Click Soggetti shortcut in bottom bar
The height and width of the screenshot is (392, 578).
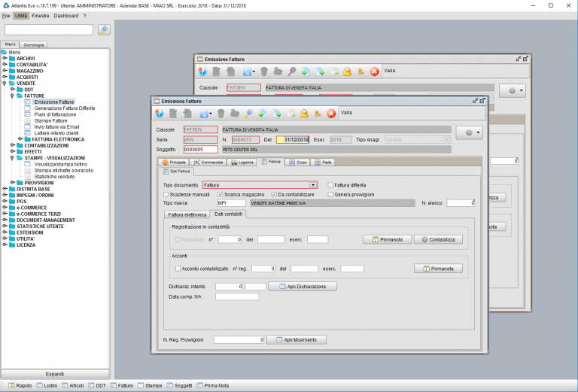179,385
